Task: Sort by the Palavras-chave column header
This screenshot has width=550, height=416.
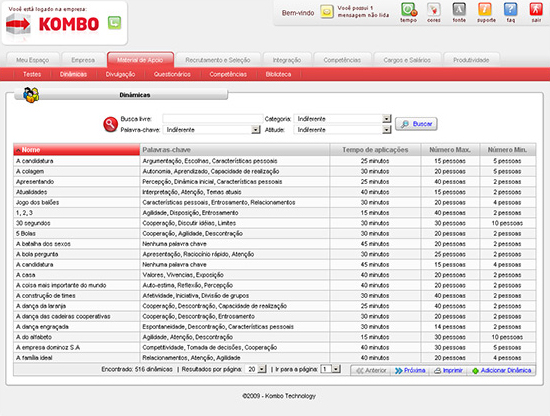Action: tap(234, 150)
